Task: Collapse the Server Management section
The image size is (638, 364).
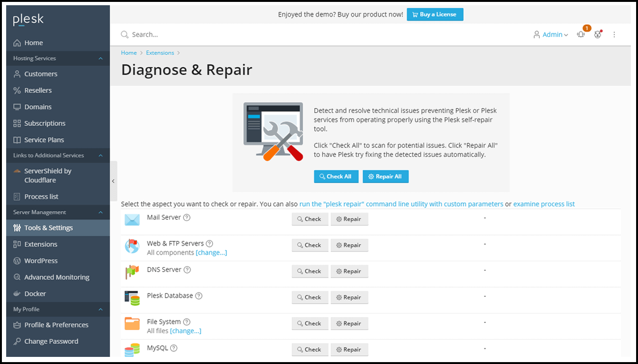Action: pos(100,212)
